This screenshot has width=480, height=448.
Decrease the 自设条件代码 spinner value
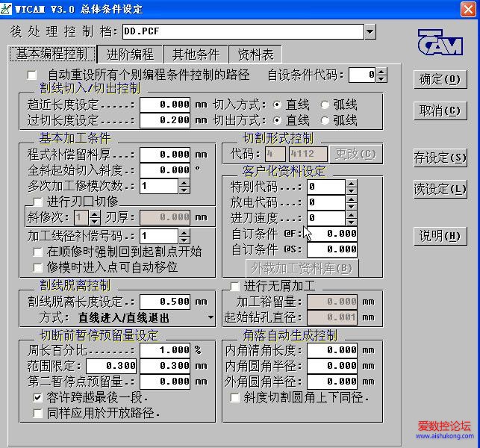(x=381, y=78)
